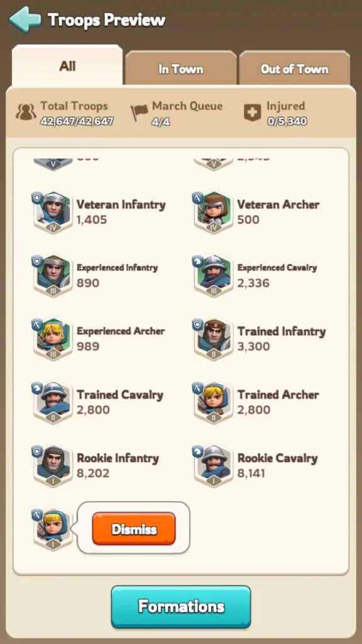Viewport: 362px width, 644px height.
Task: Tap the March Queue flag icon
Action: point(139,113)
